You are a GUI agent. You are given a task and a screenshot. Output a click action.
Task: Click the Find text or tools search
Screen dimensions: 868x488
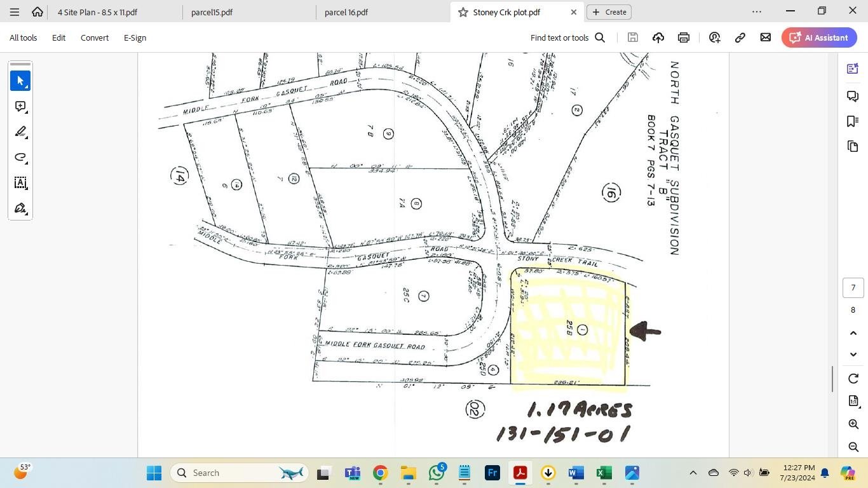567,37
